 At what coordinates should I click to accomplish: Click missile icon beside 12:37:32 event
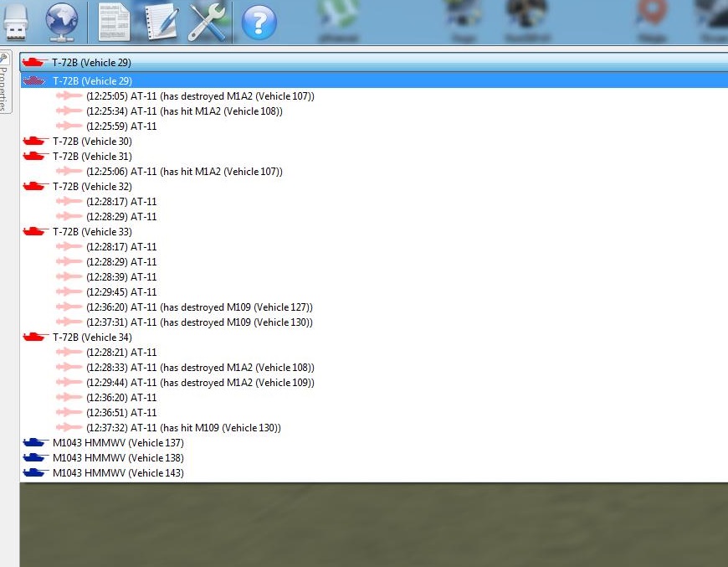coord(69,427)
